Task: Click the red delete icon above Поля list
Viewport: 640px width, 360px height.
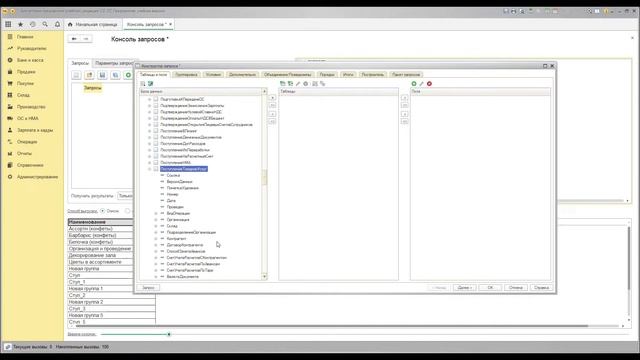Action: click(x=429, y=84)
